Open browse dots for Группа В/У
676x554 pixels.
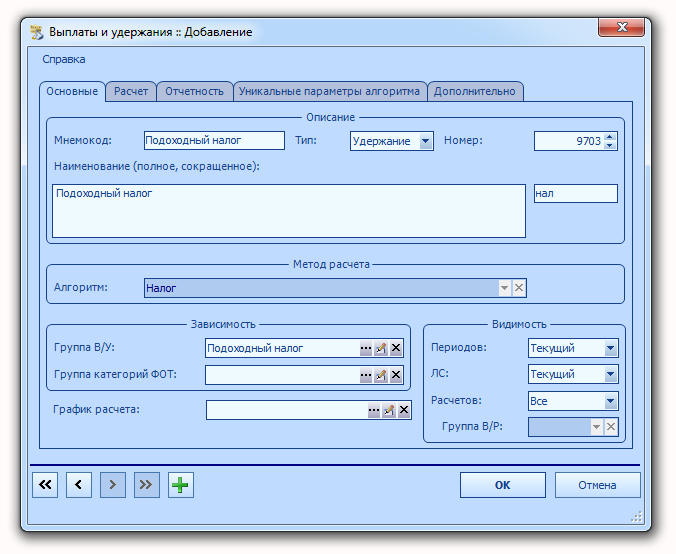[x=366, y=348]
